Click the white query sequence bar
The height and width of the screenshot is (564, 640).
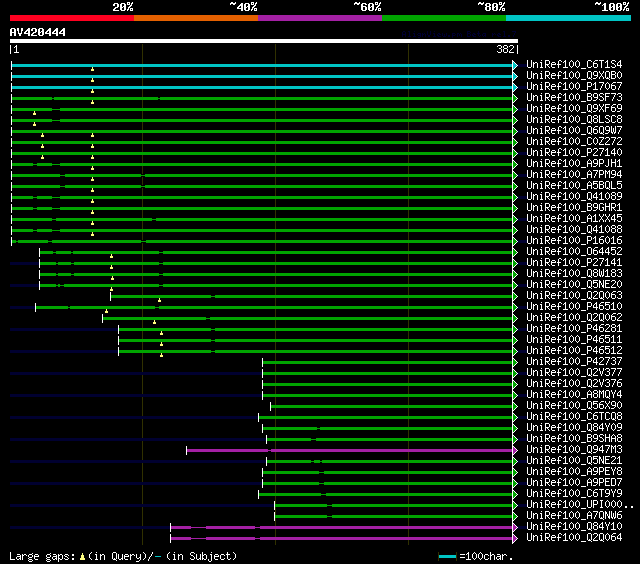pos(264,41)
